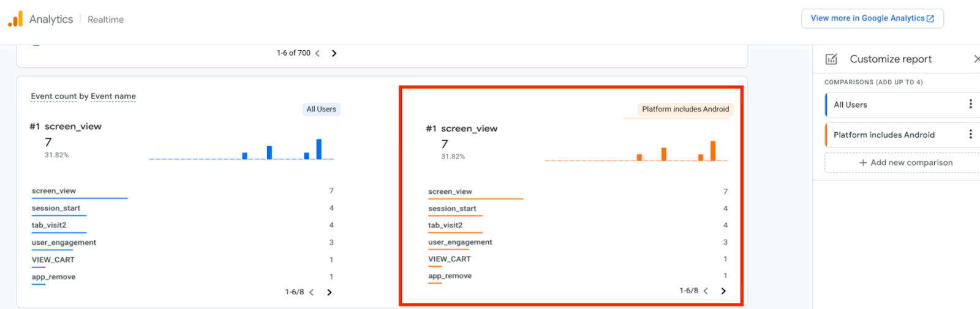Select the All Users comparison in side panel

[x=850, y=105]
